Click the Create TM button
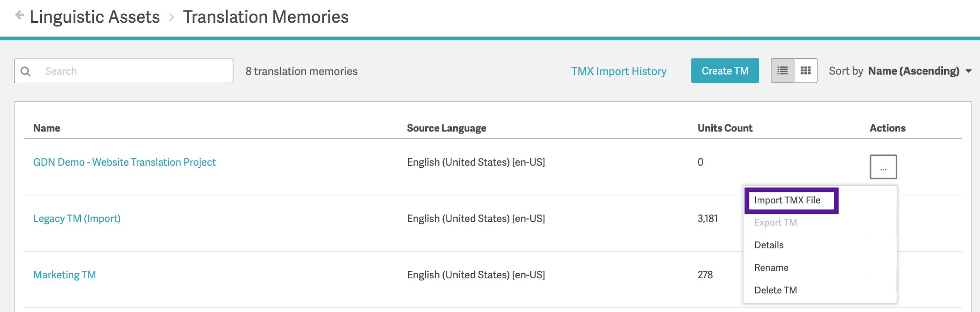 pos(724,71)
